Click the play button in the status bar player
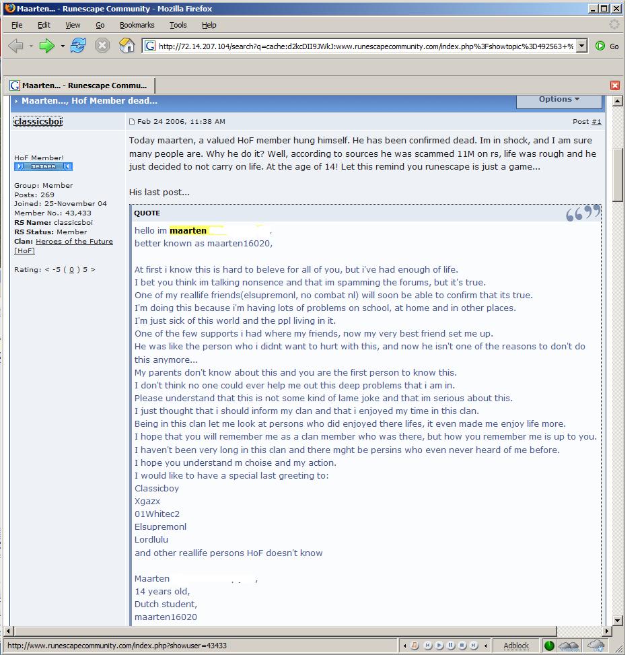 439,646
